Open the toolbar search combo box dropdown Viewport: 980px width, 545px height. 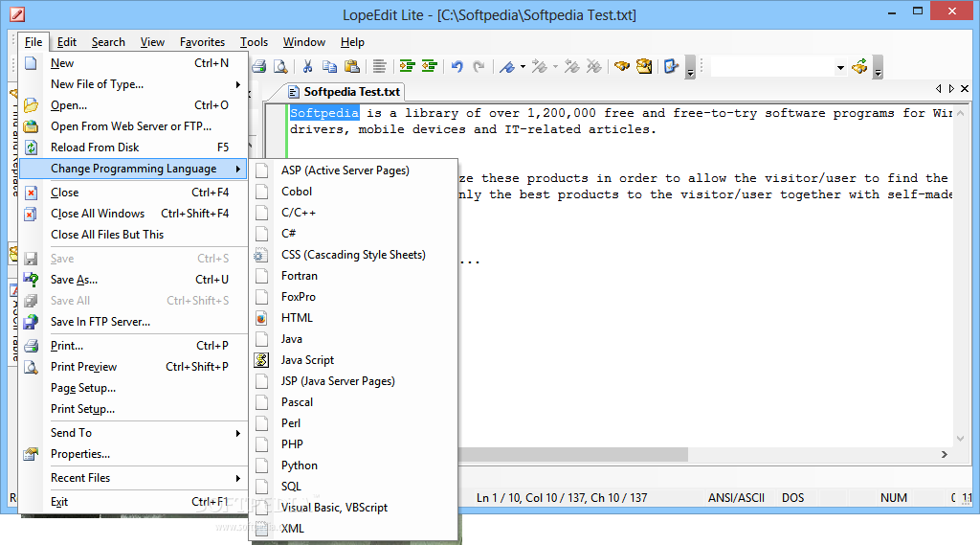(x=840, y=67)
